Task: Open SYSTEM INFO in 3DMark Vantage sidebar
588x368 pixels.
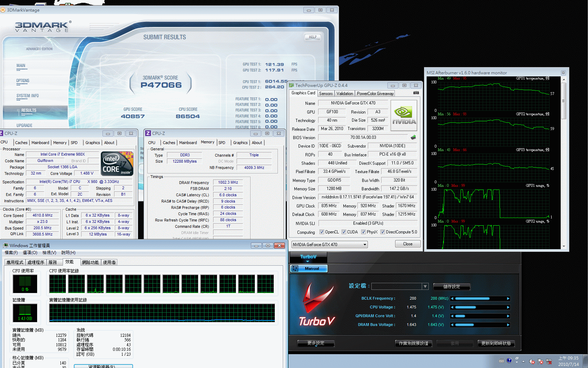Action: point(28,96)
